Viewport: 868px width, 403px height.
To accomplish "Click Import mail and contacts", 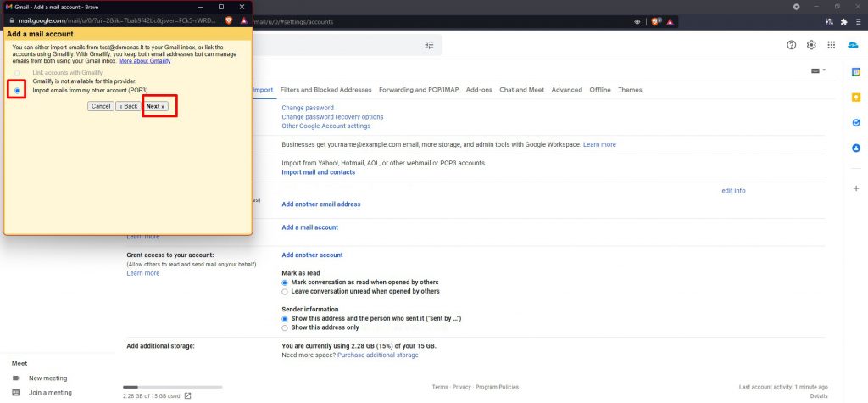I will pos(319,172).
